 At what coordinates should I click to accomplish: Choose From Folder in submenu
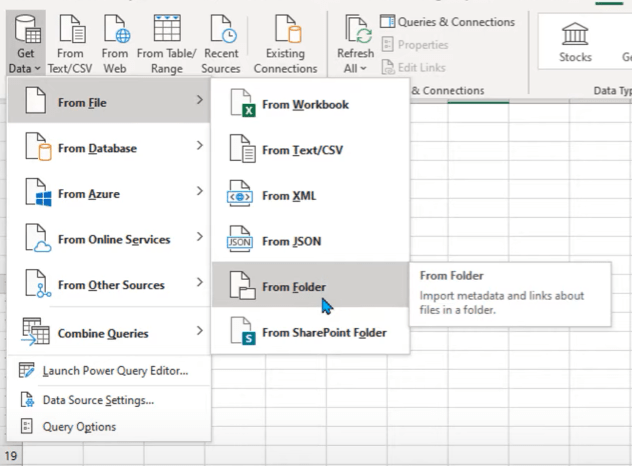coord(310,285)
